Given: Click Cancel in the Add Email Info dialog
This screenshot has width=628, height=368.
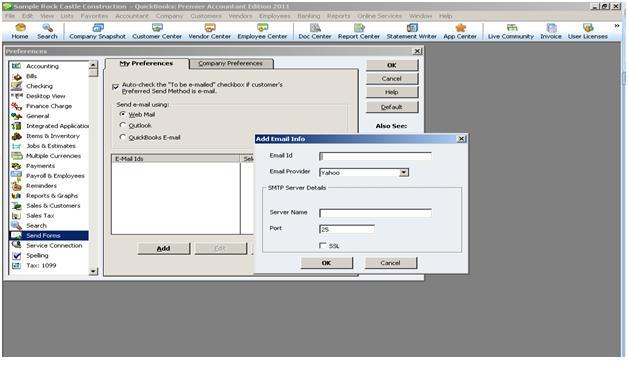Looking at the screenshot, I should tap(390, 263).
